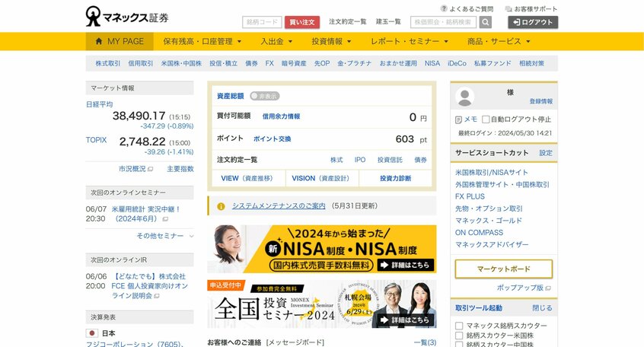Open the 米雇用統計 実況中継 seminar link
The image size is (644, 347).
(146, 214)
